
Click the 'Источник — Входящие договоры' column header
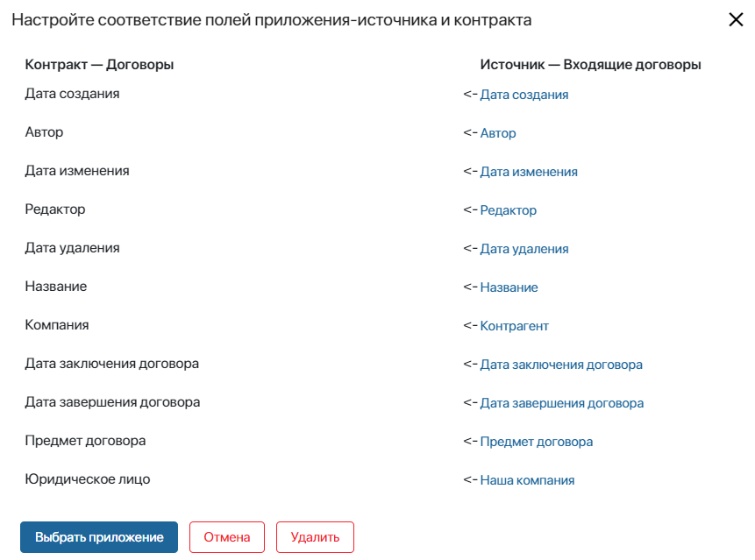(x=590, y=65)
